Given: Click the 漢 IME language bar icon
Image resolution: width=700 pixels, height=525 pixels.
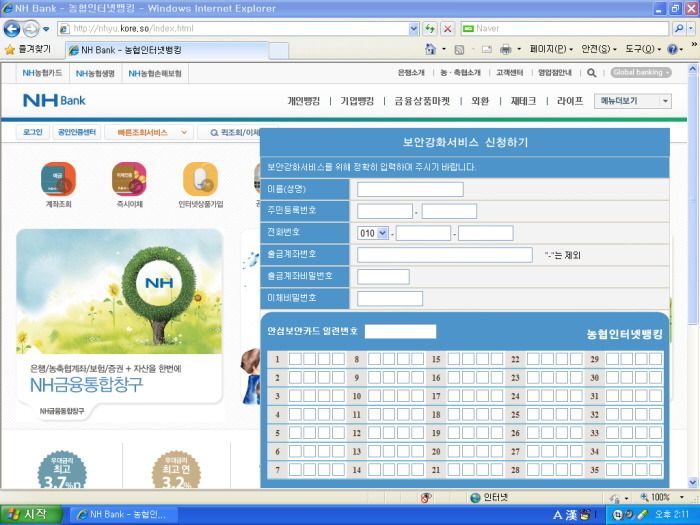Looking at the screenshot, I should [571, 515].
